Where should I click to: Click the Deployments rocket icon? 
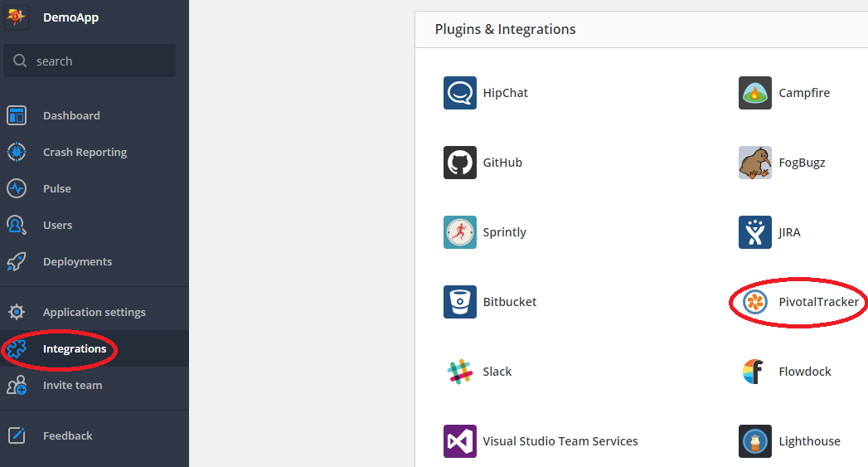point(17,261)
